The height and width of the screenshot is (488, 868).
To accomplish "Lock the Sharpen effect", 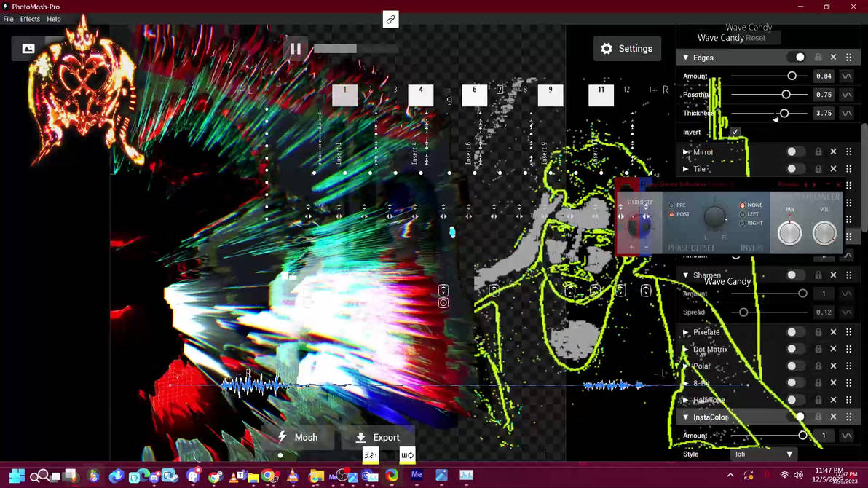I will click(818, 275).
